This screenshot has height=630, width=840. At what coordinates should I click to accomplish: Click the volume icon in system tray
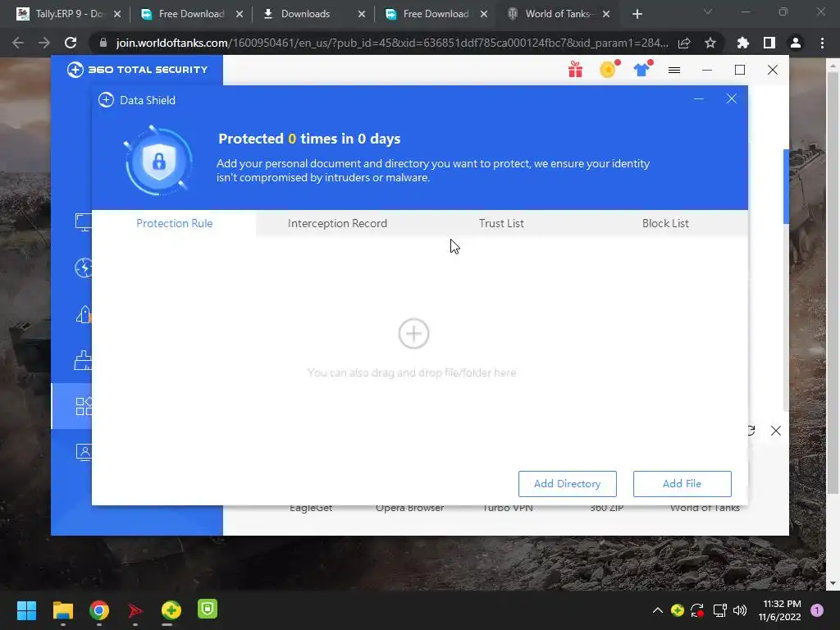[740, 610]
